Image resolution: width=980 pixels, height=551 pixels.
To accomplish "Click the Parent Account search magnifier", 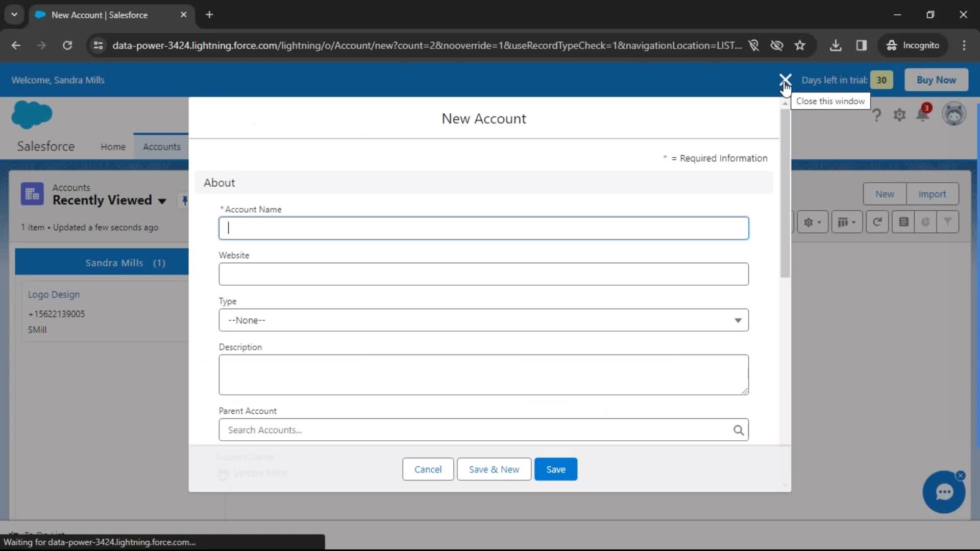I will [x=738, y=430].
